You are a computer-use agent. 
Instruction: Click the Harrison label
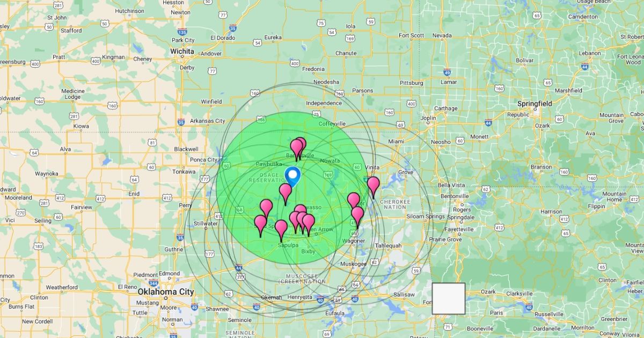pos(551,211)
